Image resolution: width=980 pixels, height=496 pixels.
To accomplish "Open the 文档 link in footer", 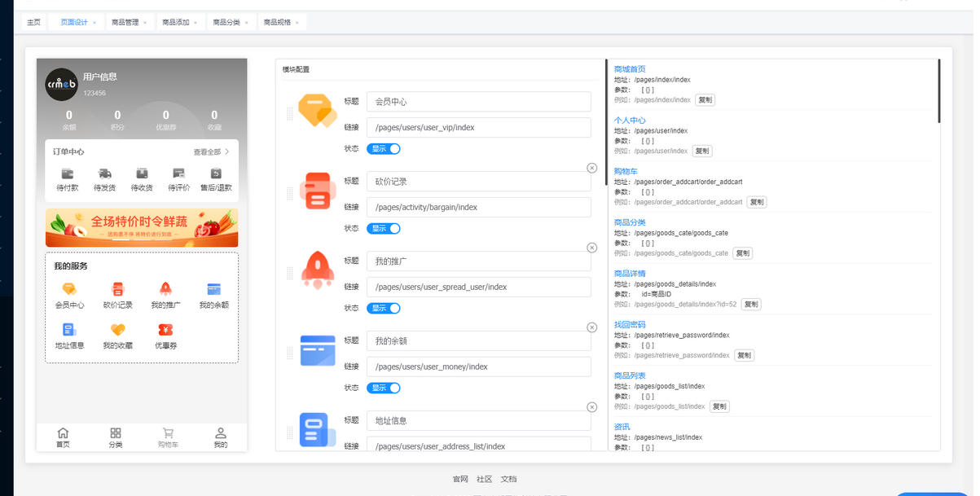I will pos(508,479).
